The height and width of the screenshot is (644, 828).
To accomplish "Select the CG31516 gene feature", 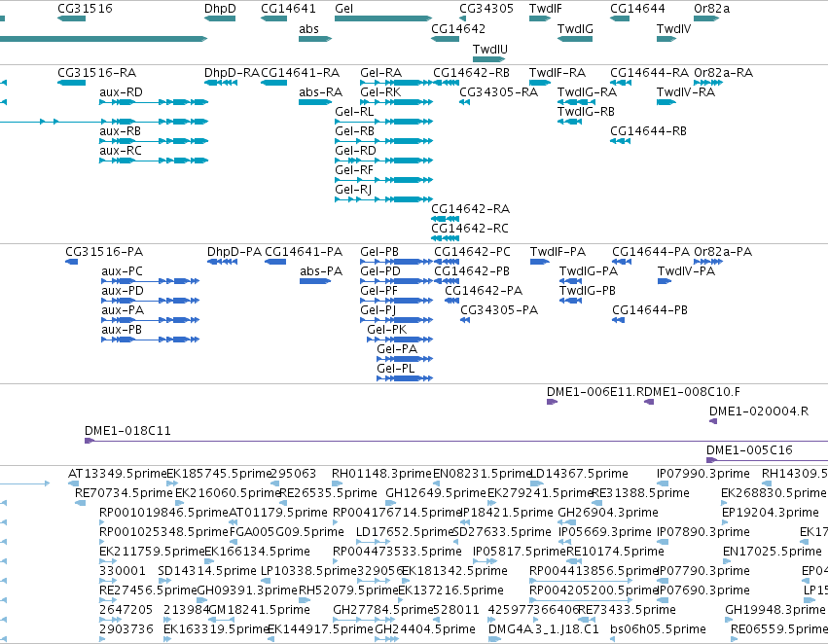I will (71, 18).
